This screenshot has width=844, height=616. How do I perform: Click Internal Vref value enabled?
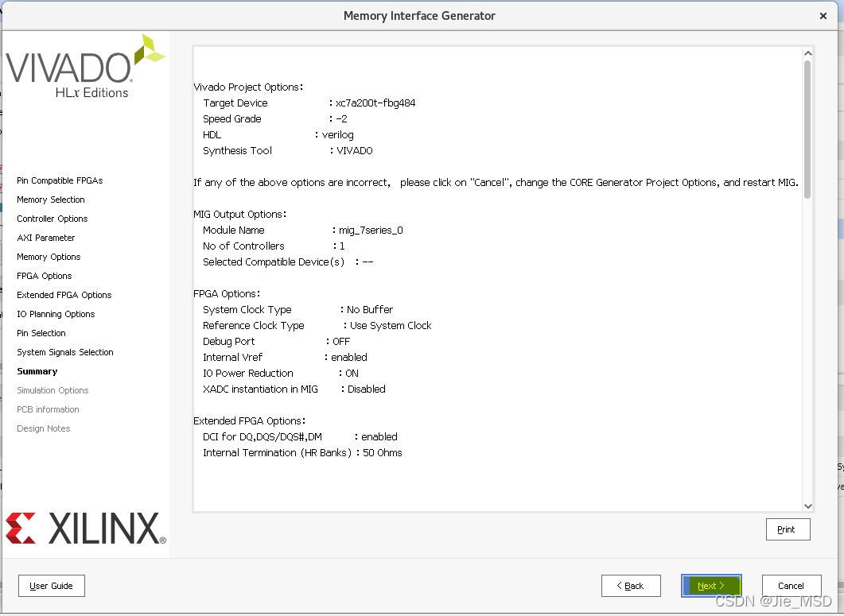[349, 357]
